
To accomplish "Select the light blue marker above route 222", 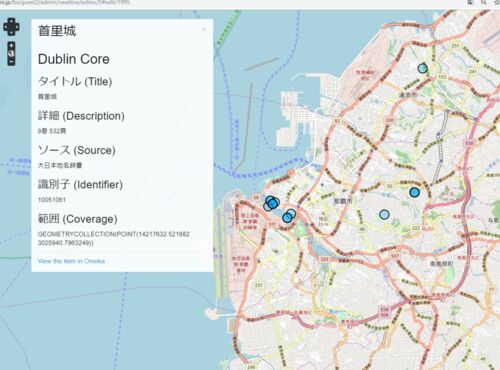I will click(384, 214).
